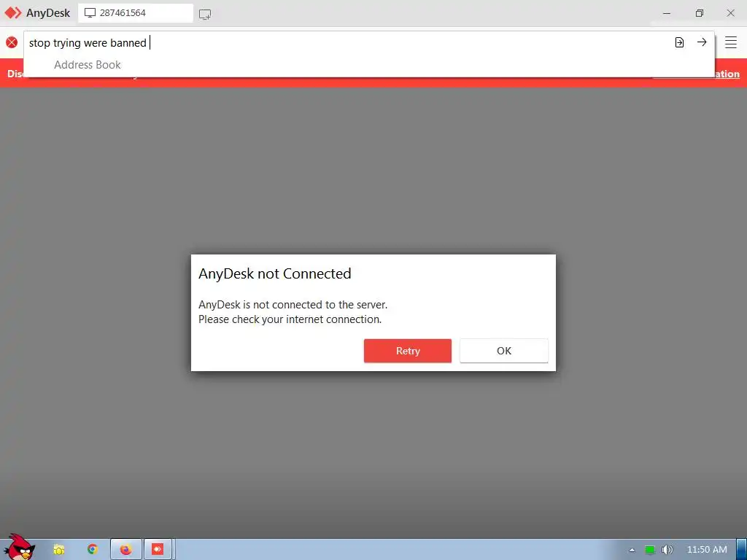
Task: Click the red disconnected status icon
Action: (12, 42)
